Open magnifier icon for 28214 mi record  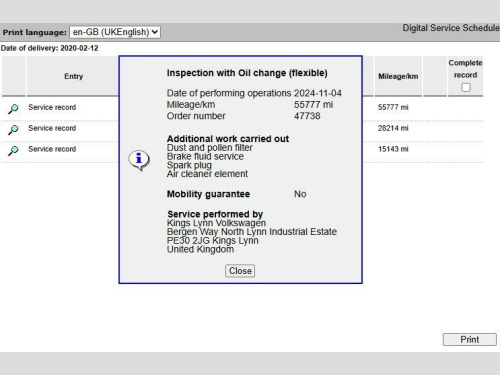[x=13, y=129]
